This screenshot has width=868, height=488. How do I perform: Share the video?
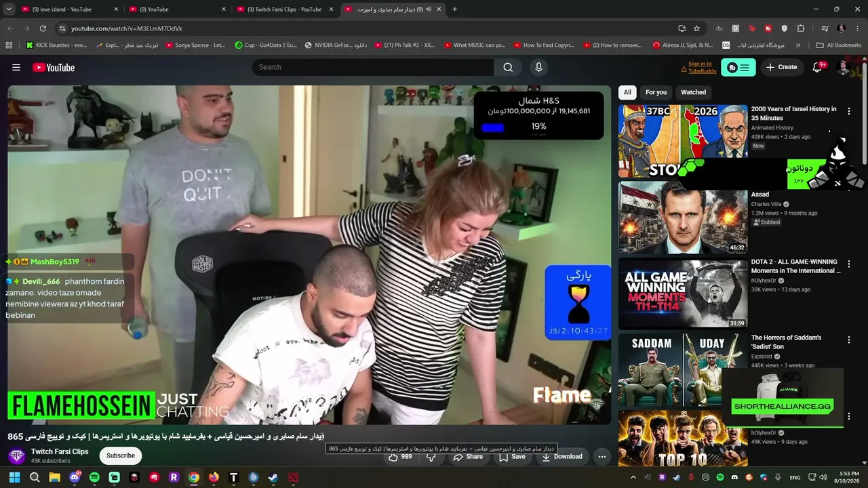(468, 456)
